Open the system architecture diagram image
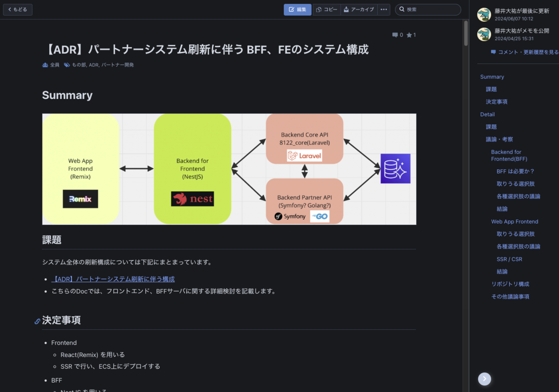 [229, 169]
